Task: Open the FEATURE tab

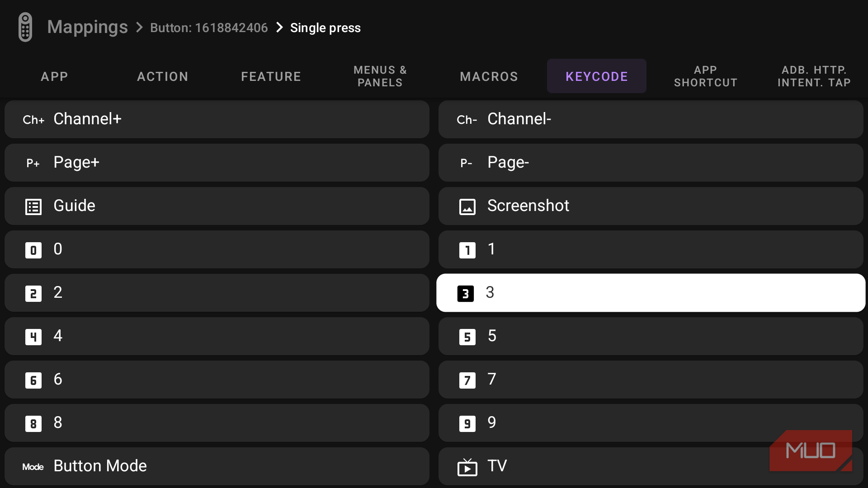Action: coord(271,76)
